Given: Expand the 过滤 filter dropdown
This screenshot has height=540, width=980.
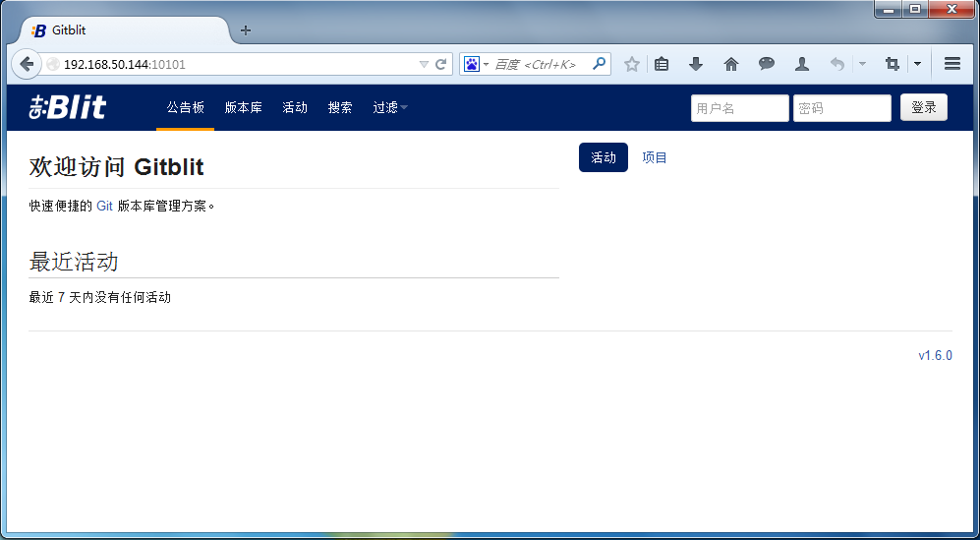Looking at the screenshot, I should tap(390, 107).
